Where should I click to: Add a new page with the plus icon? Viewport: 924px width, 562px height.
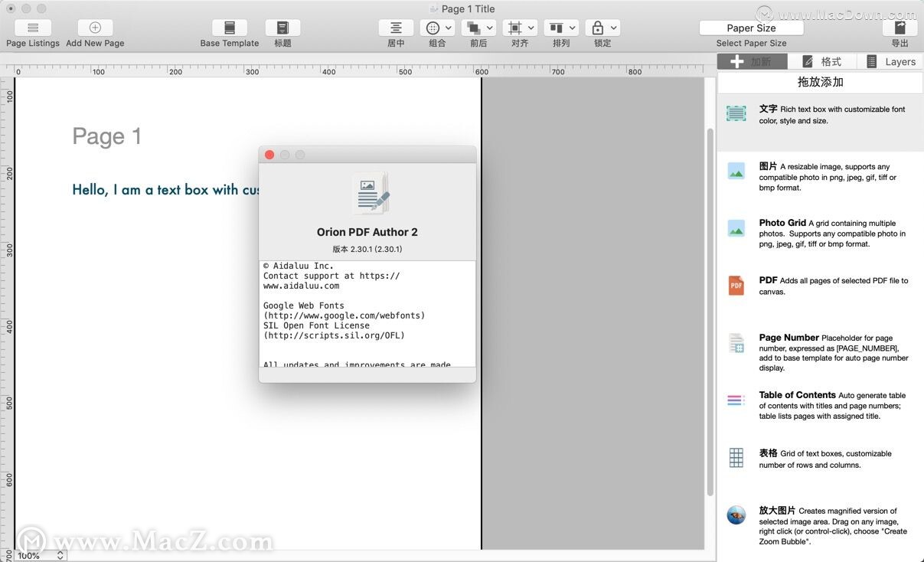(x=95, y=28)
